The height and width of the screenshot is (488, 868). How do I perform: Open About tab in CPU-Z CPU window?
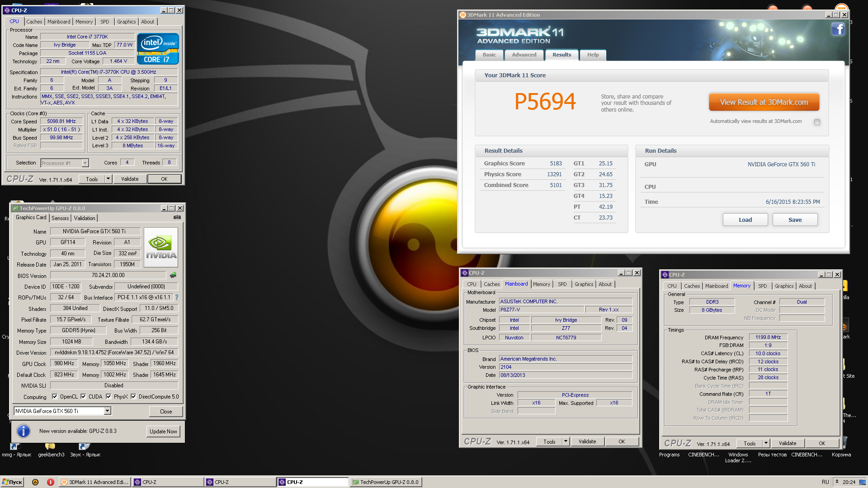[x=147, y=22]
